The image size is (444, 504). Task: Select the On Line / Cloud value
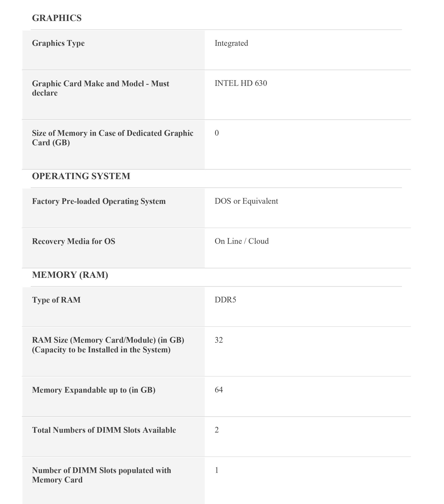point(242,241)
